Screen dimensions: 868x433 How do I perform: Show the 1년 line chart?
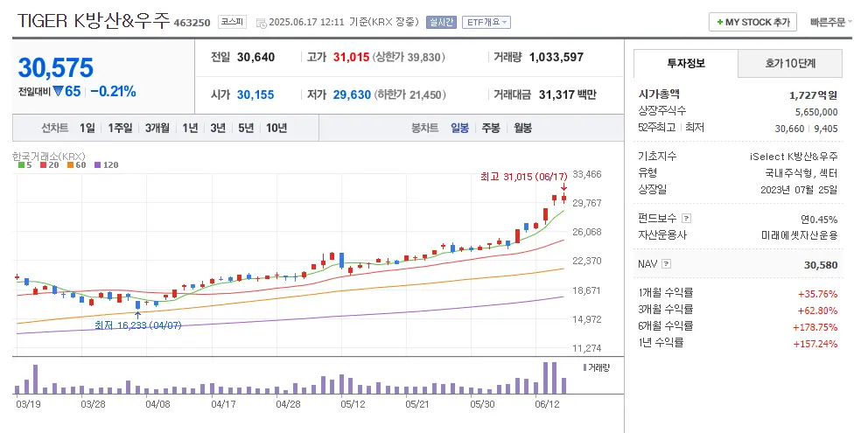(x=190, y=128)
